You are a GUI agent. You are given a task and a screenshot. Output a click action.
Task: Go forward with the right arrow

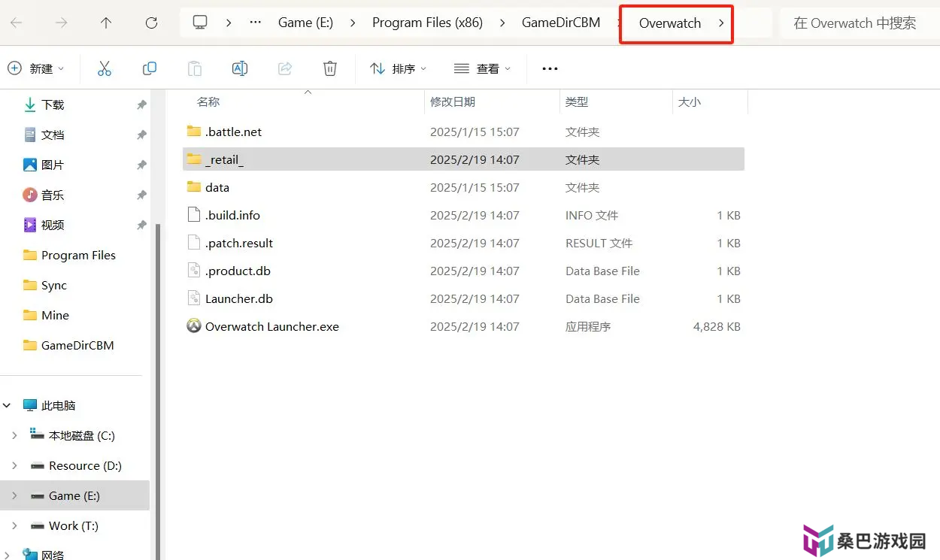point(61,23)
